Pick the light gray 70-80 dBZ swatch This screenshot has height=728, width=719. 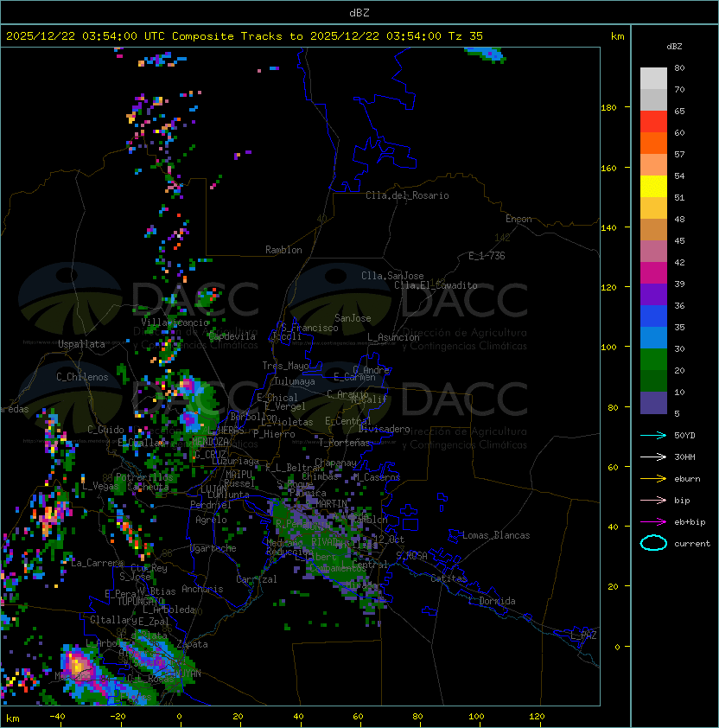tap(653, 78)
